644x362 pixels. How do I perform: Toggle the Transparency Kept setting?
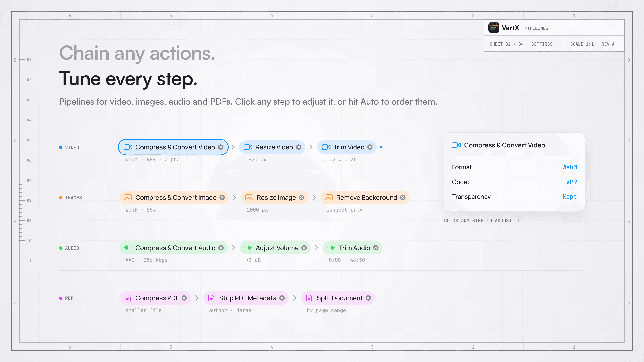click(x=570, y=197)
